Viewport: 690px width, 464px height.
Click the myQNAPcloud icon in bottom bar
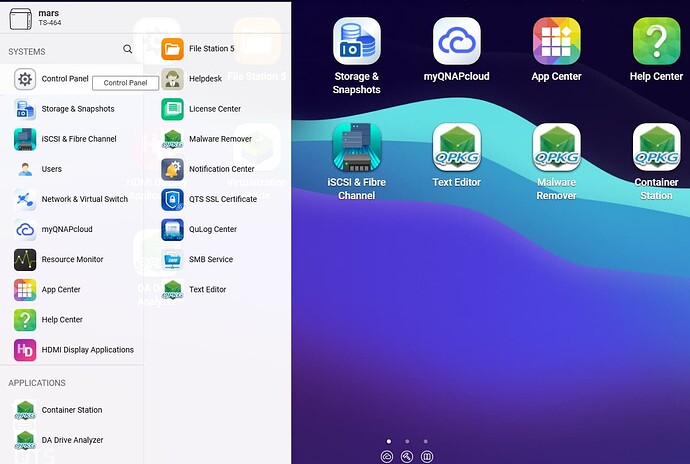pos(387,457)
